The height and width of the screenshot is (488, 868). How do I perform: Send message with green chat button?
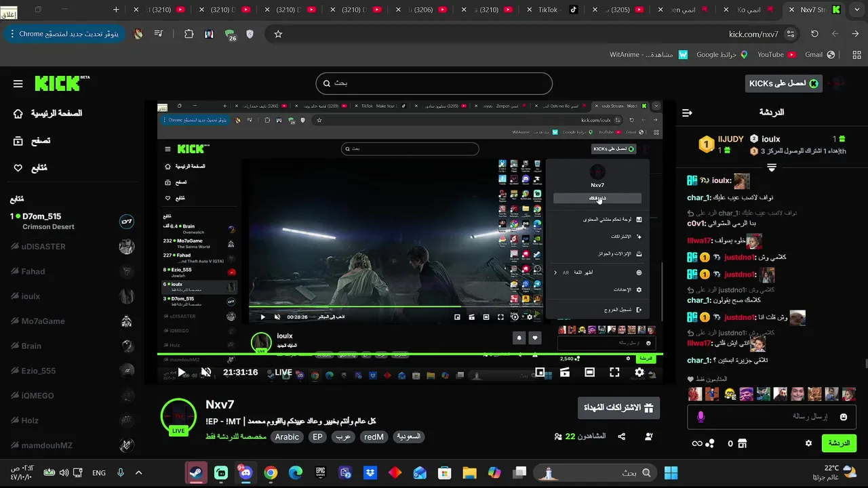point(840,443)
